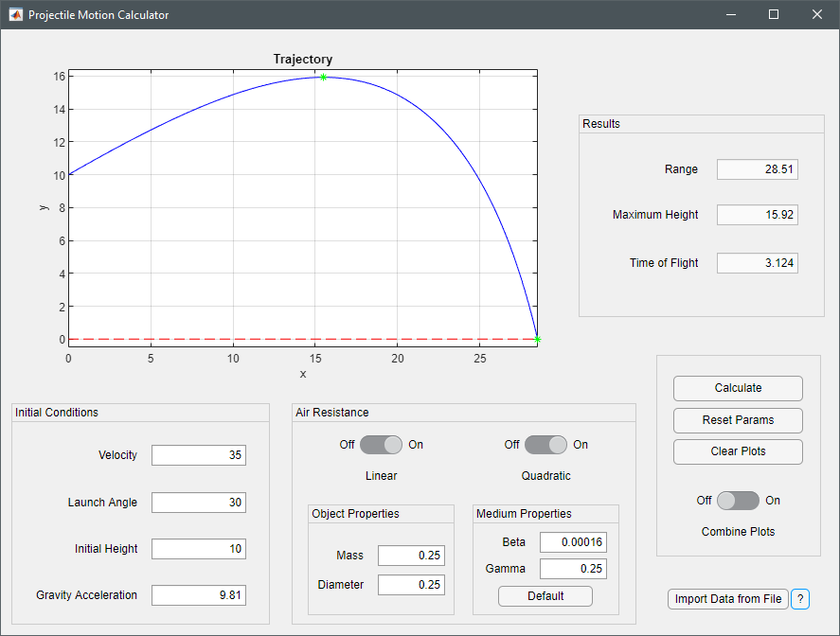The width and height of the screenshot is (840, 636).
Task: Maximize the Projectile Motion Calculator window
Action: [x=774, y=14]
